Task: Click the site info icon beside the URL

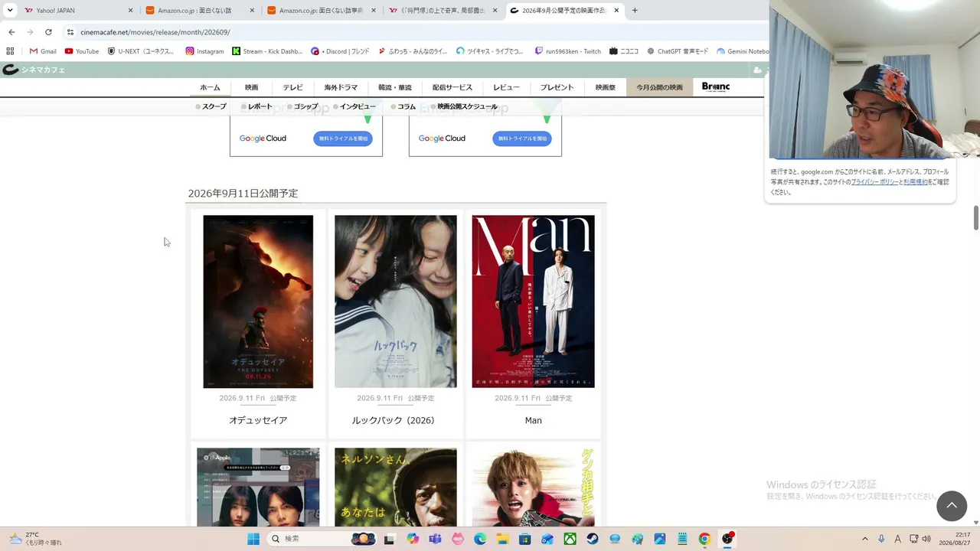Action: [70, 32]
